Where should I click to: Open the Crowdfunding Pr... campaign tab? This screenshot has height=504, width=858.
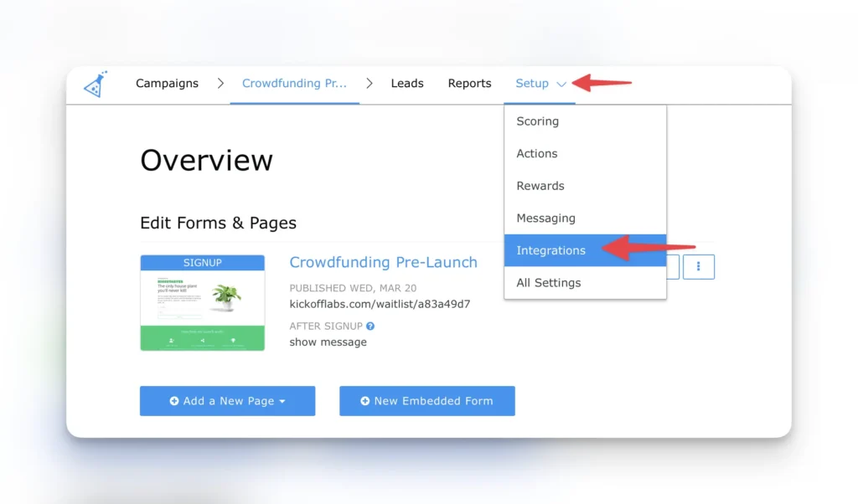[x=294, y=83]
